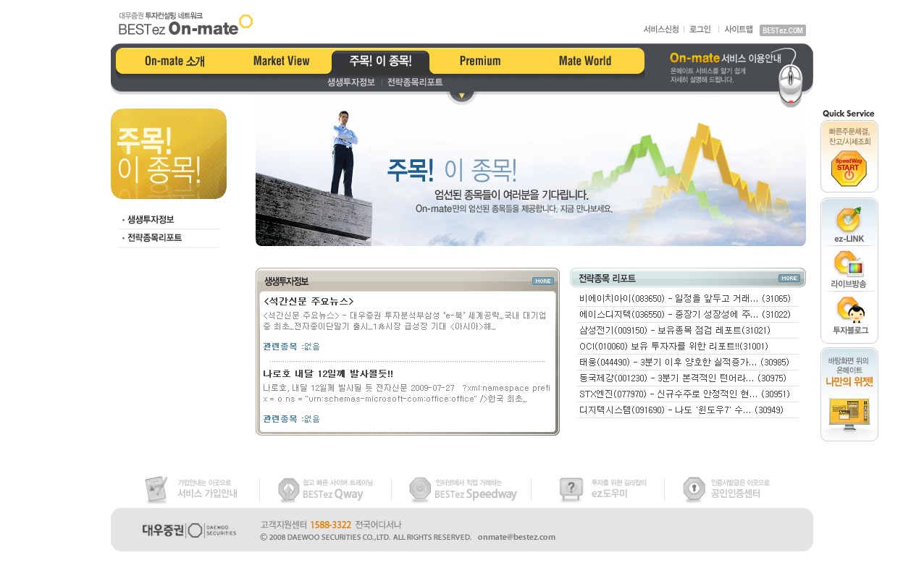Open the ez도우미 help icon
This screenshot has height=576, width=924.
coord(594,490)
